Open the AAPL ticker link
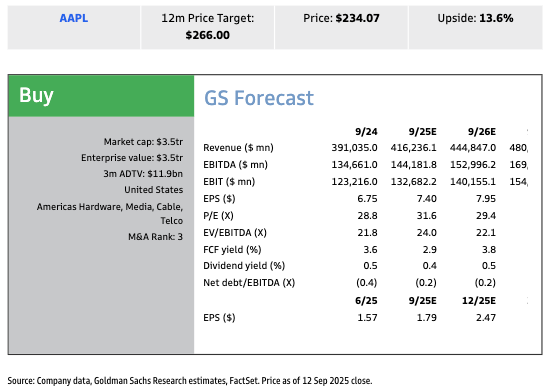This screenshot has width=549, height=392. tap(74, 18)
